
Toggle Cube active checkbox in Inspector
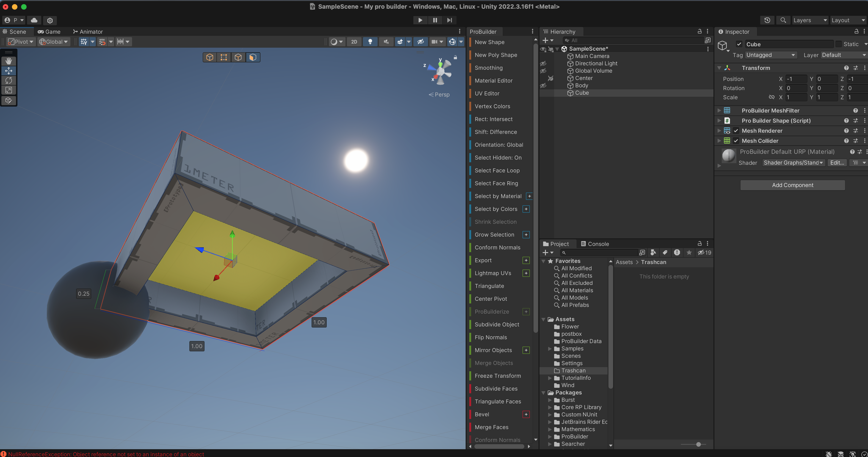point(739,44)
